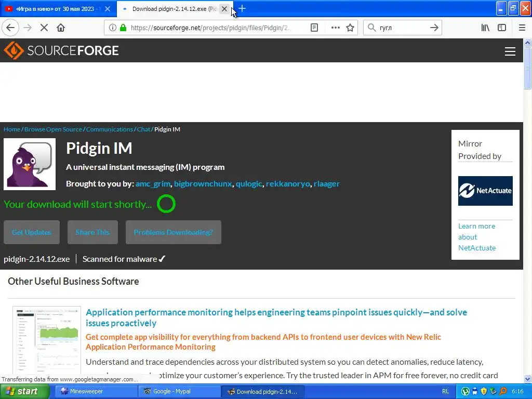Open page actions three-dots menu

click(335, 28)
